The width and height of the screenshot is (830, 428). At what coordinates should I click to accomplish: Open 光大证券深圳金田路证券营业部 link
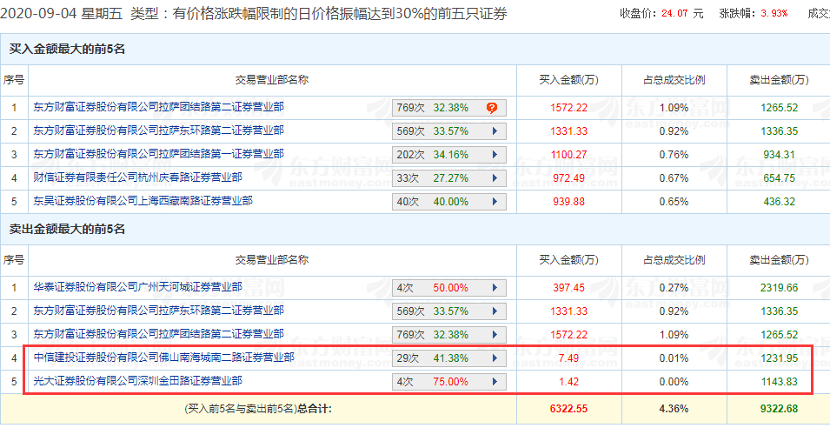pyautogui.click(x=138, y=380)
